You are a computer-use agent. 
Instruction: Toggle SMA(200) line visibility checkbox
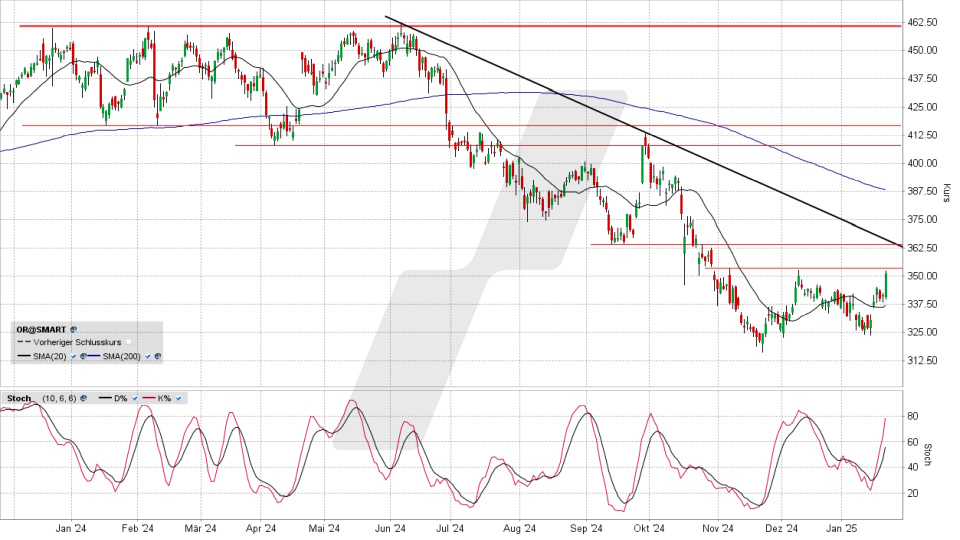pos(148,356)
